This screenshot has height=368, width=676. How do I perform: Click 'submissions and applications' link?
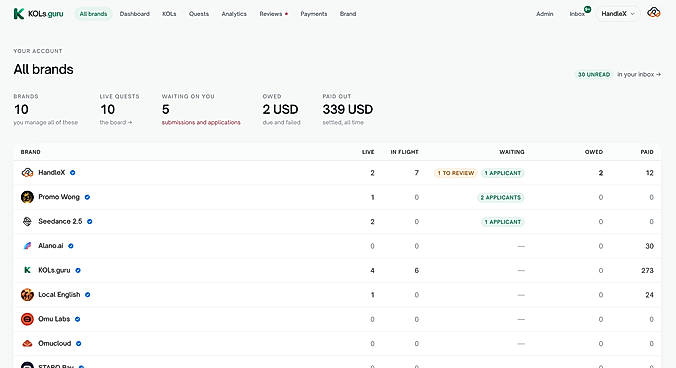click(201, 122)
